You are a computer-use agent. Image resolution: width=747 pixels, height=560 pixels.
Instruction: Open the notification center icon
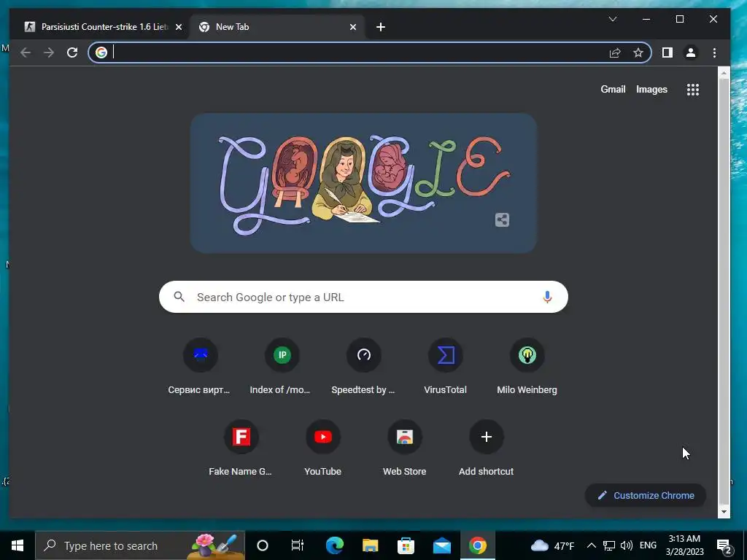[x=724, y=545]
